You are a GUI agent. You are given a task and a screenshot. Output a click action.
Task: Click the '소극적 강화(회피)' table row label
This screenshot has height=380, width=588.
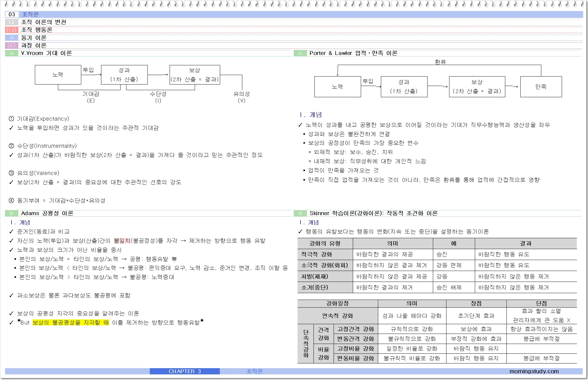(324, 265)
